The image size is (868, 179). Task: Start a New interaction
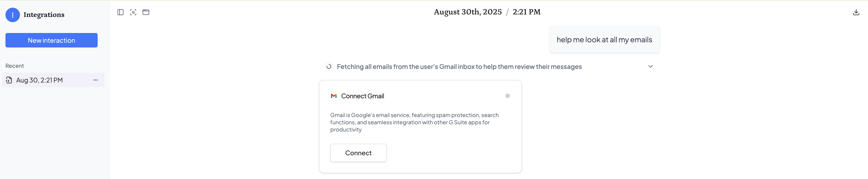tap(51, 40)
